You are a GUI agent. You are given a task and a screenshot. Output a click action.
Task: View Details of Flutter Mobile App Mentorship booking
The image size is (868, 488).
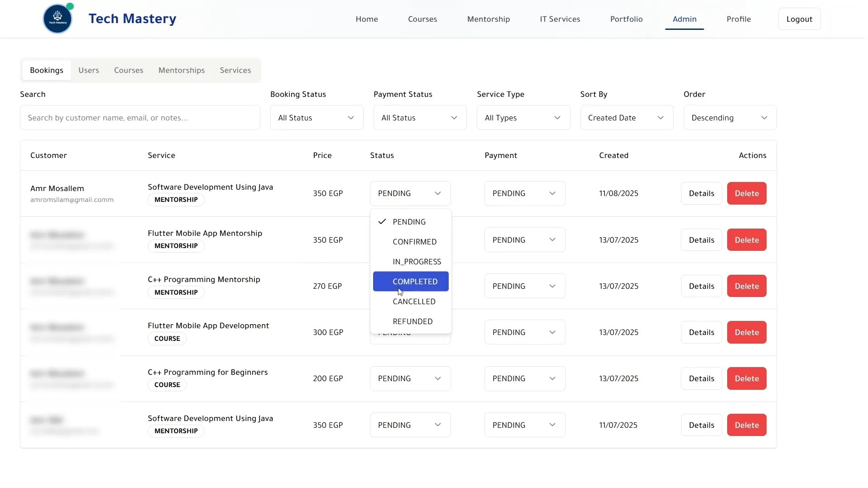[701, 240]
